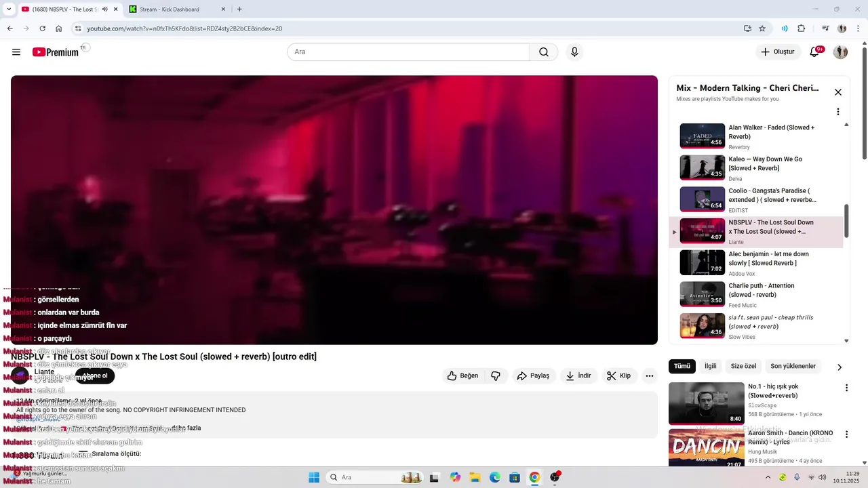Image resolution: width=868 pixels, height=488 pixels.
Task: Mute the YouTube tab via speaker icon
Action: pos(104,9)
